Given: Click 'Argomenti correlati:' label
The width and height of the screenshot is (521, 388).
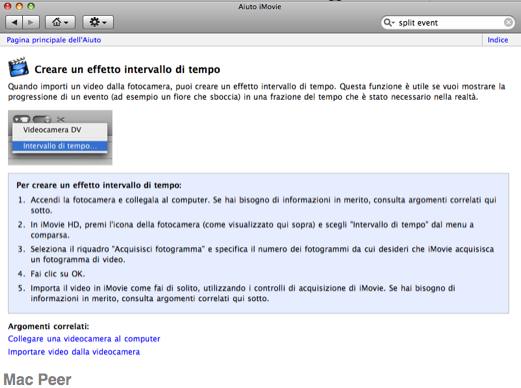Looking at the screenshot, I should (49, 326).
